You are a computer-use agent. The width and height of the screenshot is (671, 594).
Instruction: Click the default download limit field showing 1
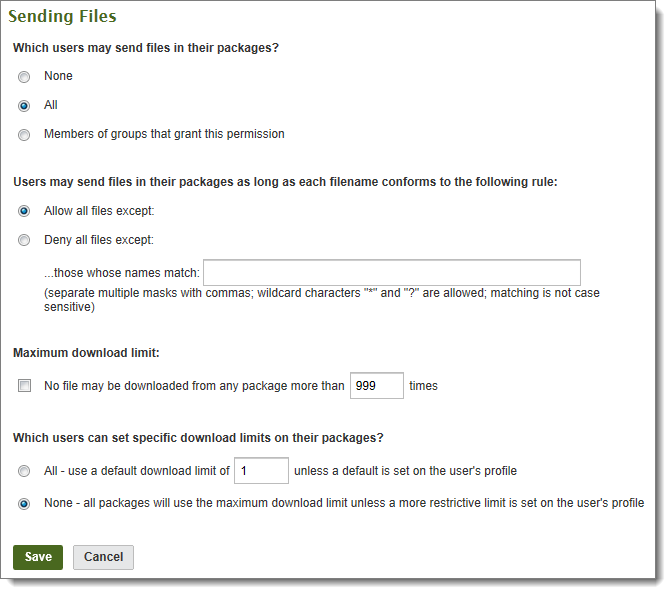(262, 471)
